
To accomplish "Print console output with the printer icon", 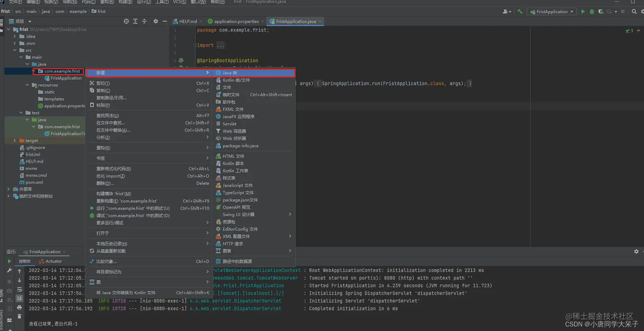I will pos(19,308).
